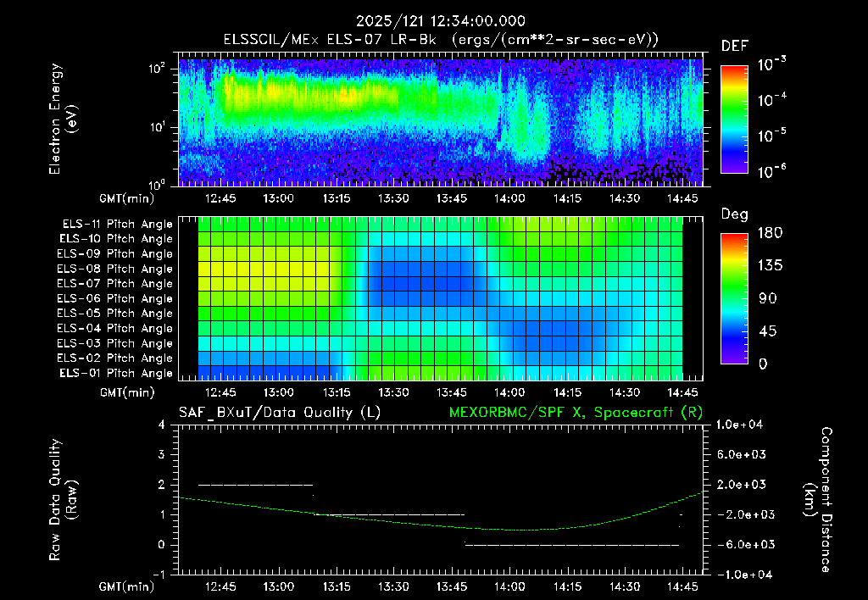Click the green MEXORBMC/SPF X, Spacecraft (R) title

576,413
